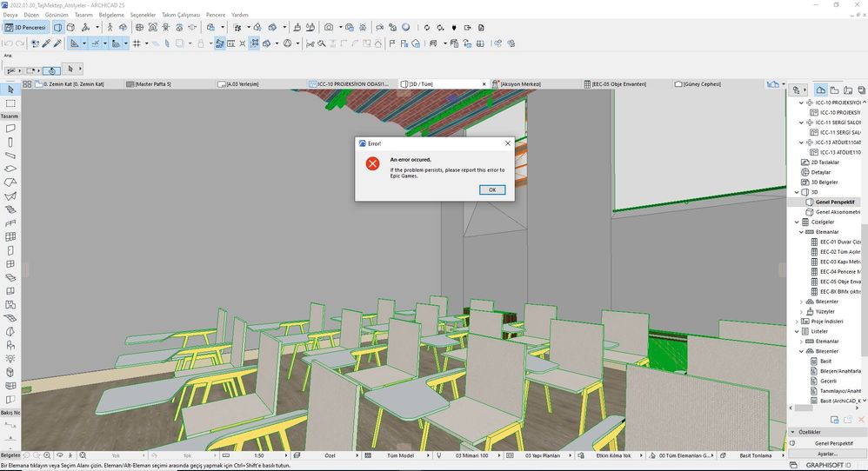The image size is (868, 471).
Task: Click the Undo arrow icon
Action: (x=8, y=43)
